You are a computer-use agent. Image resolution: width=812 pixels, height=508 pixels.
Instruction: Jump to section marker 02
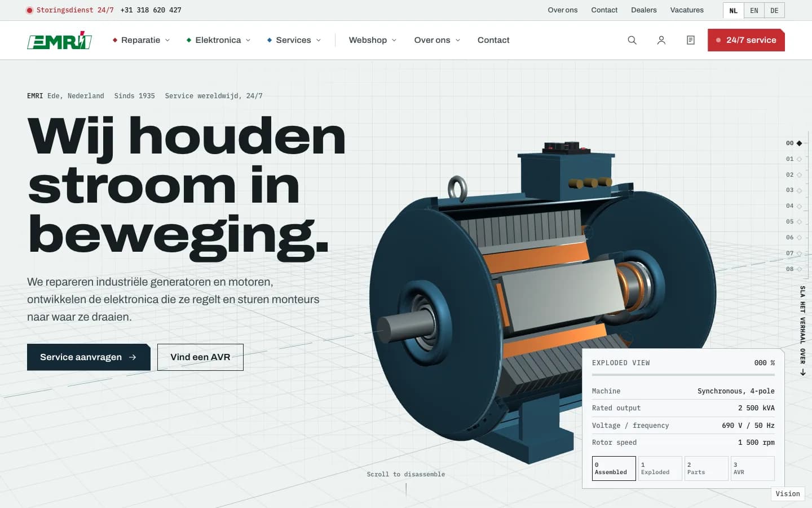point(794,175)
